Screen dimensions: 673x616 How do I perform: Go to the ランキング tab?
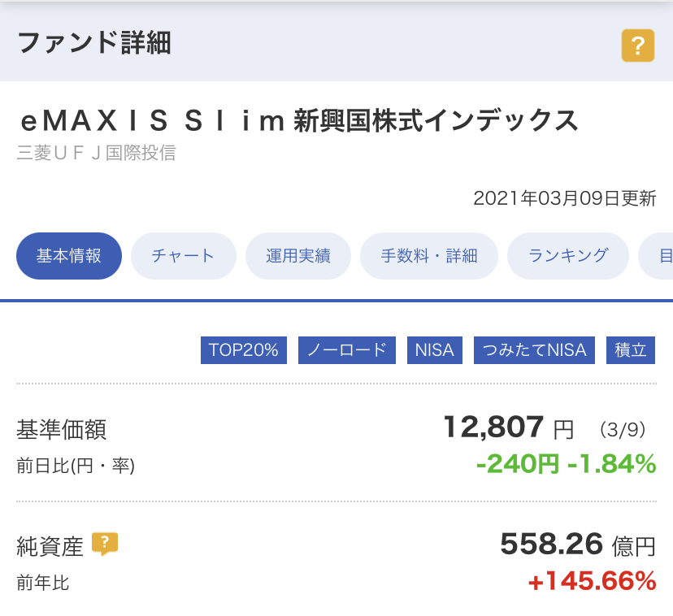point(568,256)
